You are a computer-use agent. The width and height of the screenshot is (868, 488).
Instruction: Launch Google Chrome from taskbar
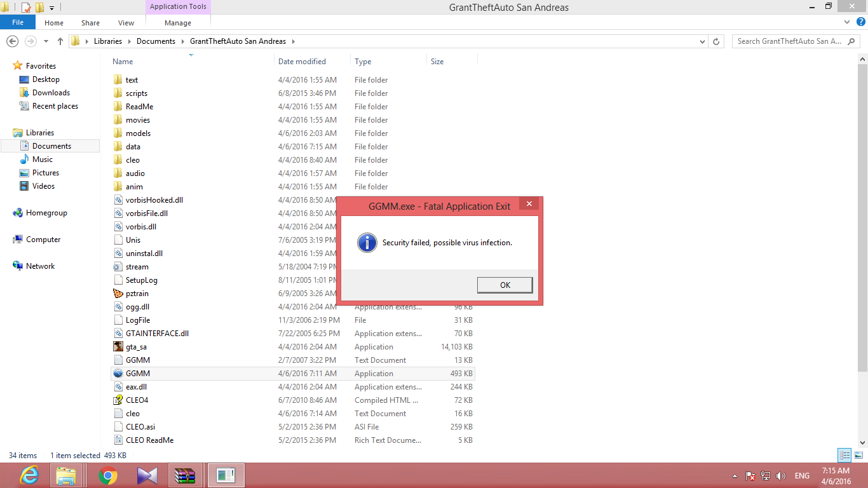pos(108,475)
